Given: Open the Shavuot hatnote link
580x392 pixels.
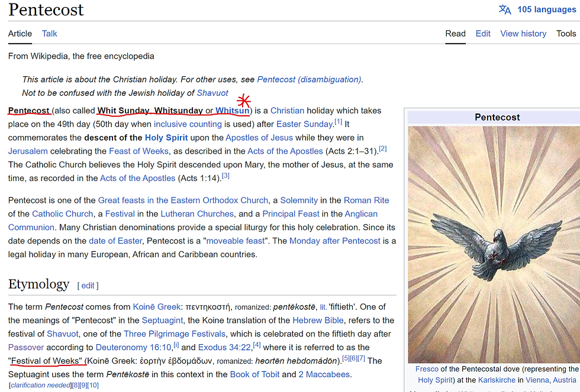Looking at the screenshot, I should 212,93.
